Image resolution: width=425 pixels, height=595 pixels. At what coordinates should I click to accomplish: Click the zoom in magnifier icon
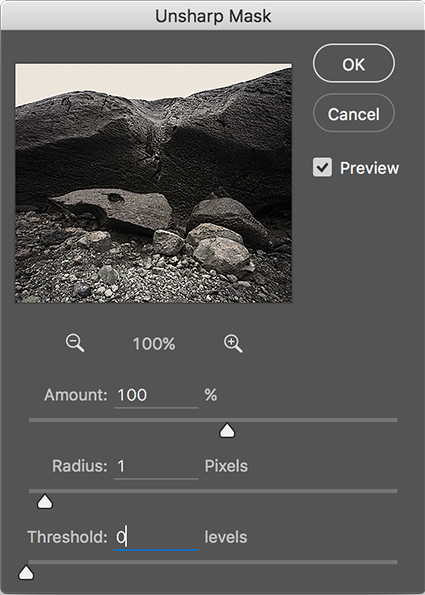click(233, 343)
